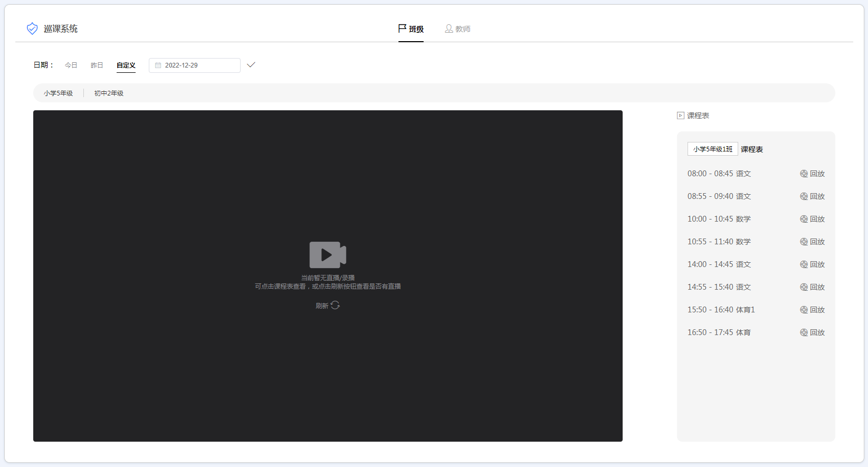This screenshot has width=868, height=467.
Task: Open the 小学5年级 grade menu
Action: click(59, 93)
